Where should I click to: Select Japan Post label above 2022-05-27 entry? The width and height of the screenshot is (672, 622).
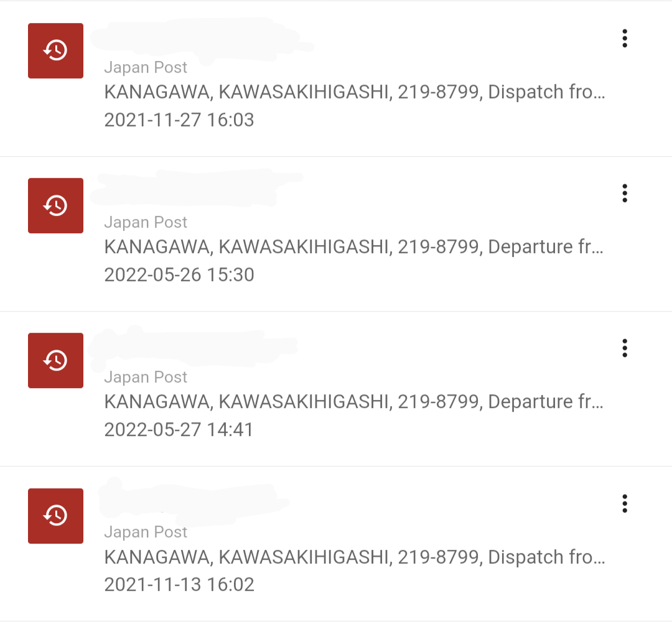tap(146, 378)
